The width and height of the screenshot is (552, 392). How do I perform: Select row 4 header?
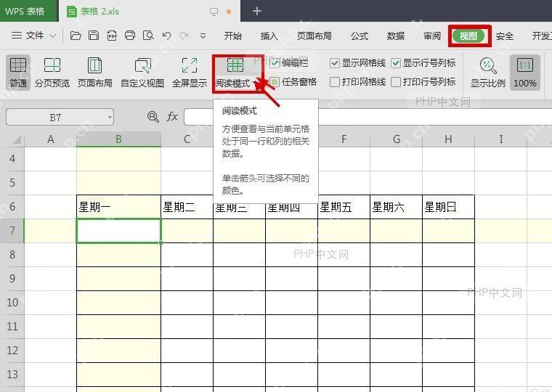pos(12,159)
